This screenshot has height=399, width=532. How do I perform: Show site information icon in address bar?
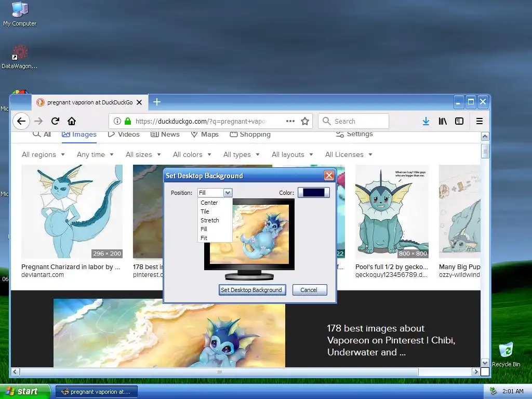(117, 121)
